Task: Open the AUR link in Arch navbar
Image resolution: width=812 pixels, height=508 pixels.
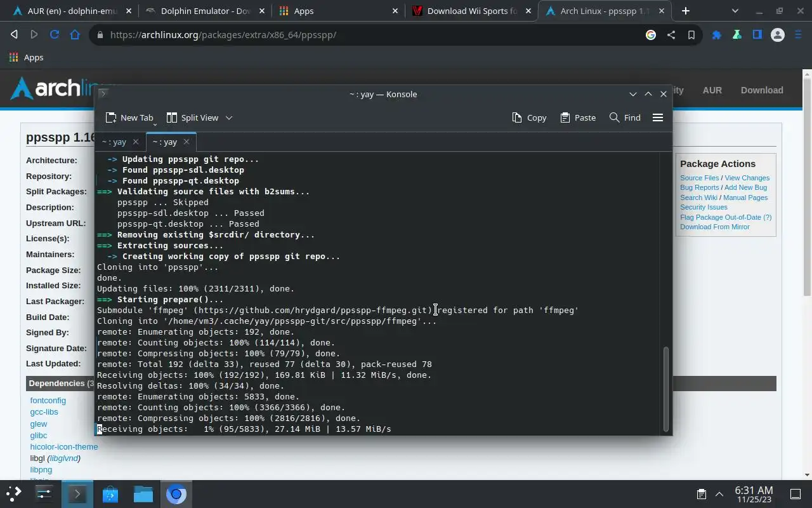Action: click(712, 90)
